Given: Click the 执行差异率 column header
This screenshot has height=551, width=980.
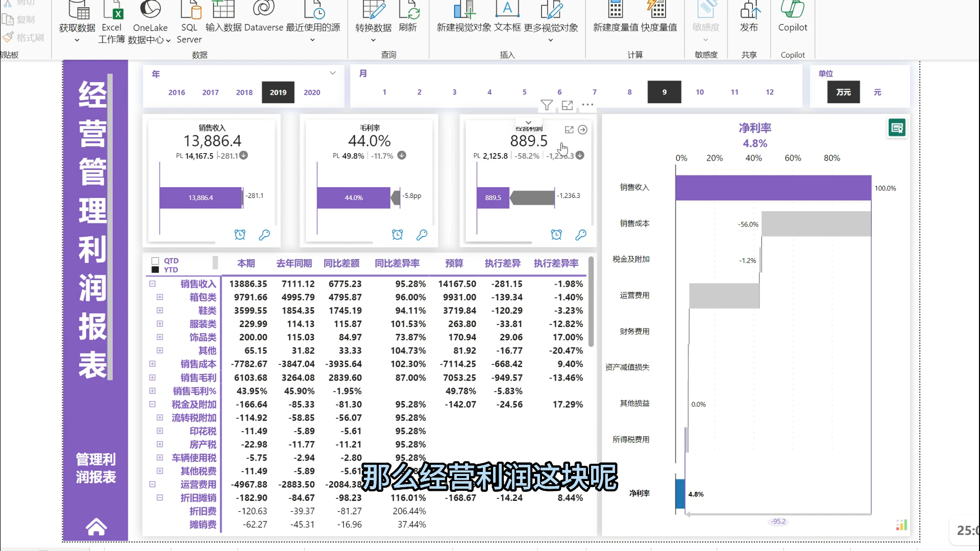Looking at the screenshot, I should tap(556, 263).
